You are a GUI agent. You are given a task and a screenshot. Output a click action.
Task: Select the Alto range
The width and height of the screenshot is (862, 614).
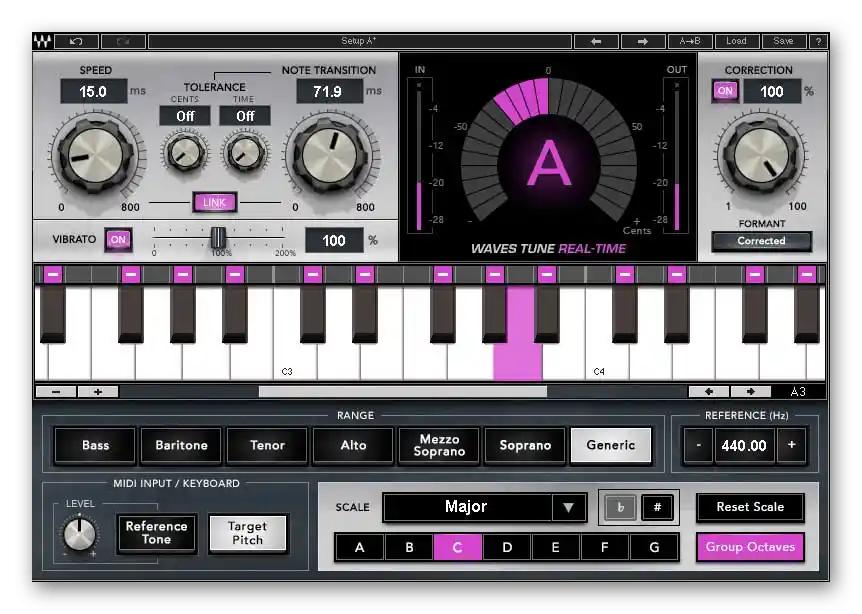coord(353,445)
